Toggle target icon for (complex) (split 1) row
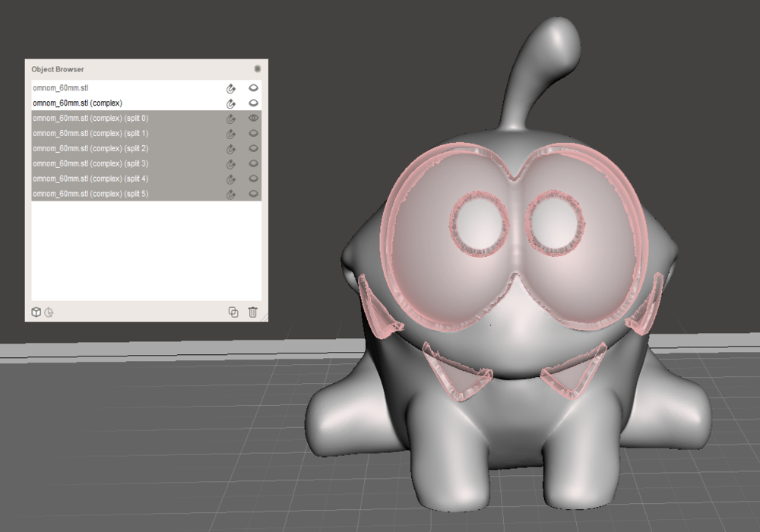 pyautogui.click(x=231, y=133)
